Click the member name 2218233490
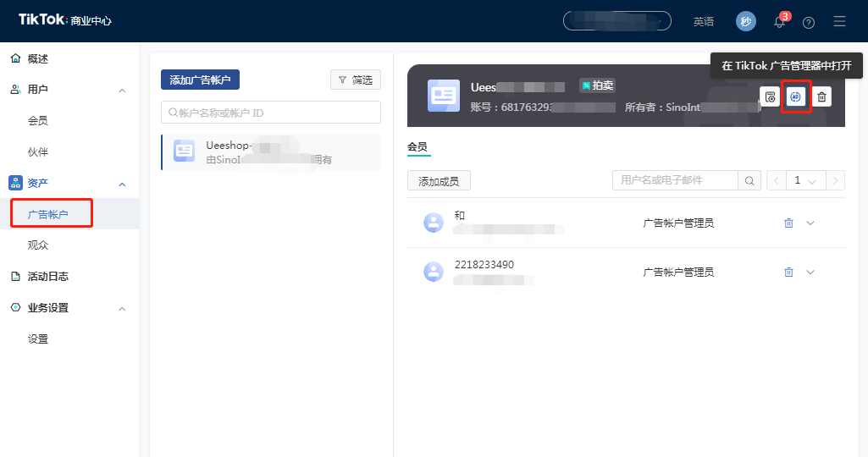 click(484, 264)
